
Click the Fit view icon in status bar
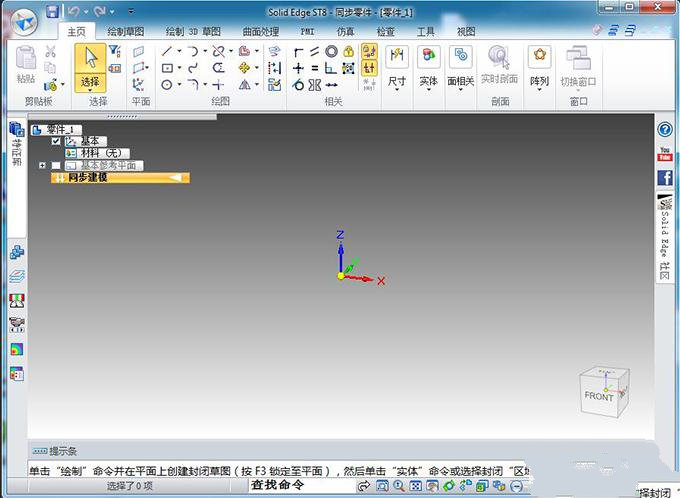click(x=415, y=486)
